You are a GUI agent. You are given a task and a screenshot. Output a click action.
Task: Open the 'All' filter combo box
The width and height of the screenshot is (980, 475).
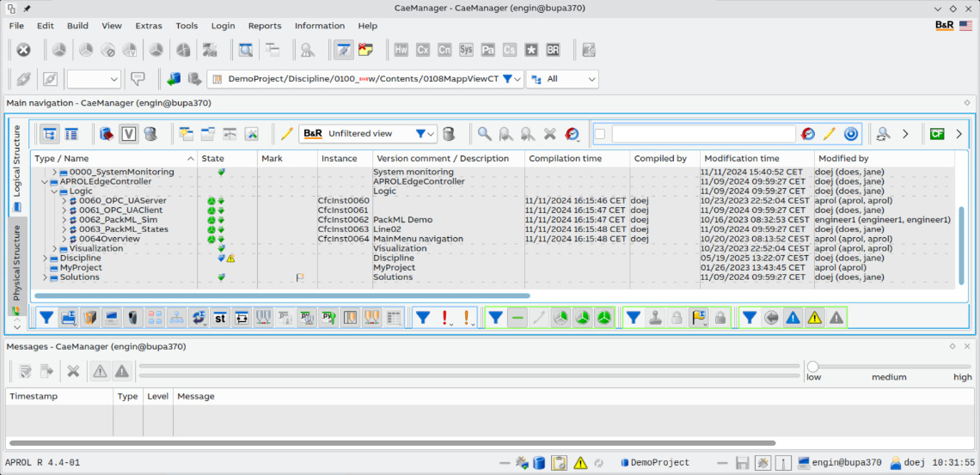[x=562, y=79]
